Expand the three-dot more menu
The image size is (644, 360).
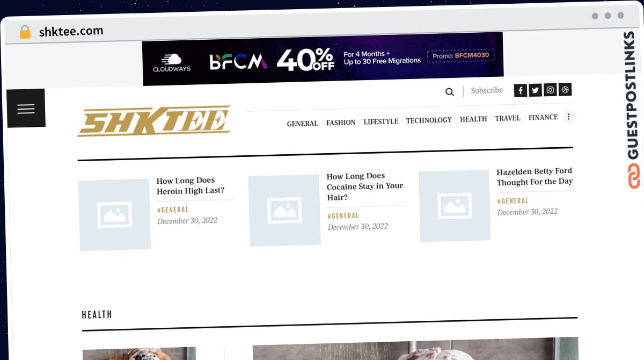point(569,117)
